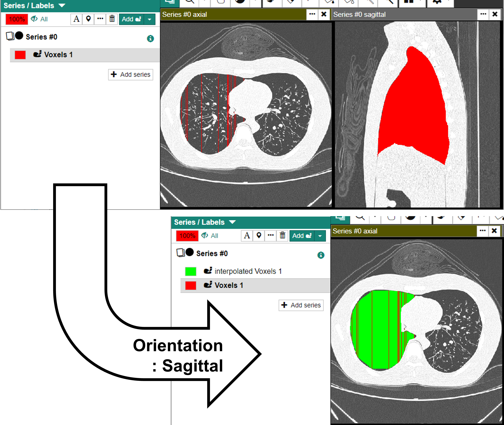
Task: Select 'interpolated Voxels 1' label entry
Action: coord(248,271)
